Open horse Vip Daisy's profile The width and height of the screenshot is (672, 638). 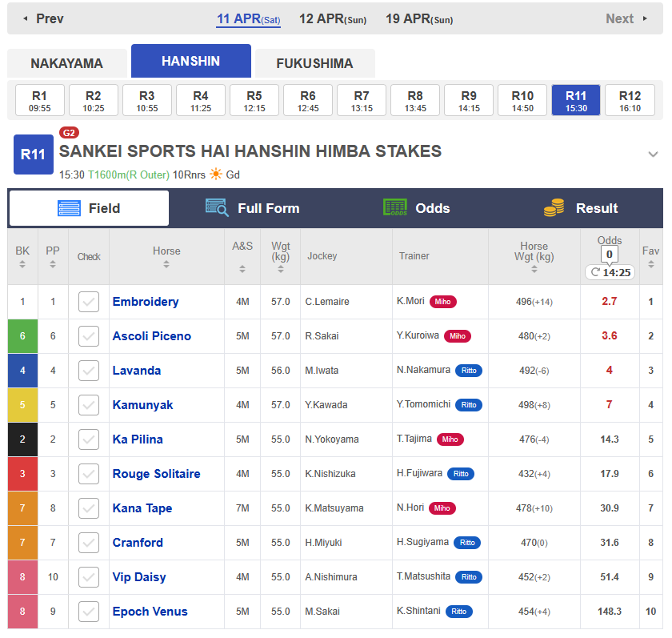click(x=139, y=577)
